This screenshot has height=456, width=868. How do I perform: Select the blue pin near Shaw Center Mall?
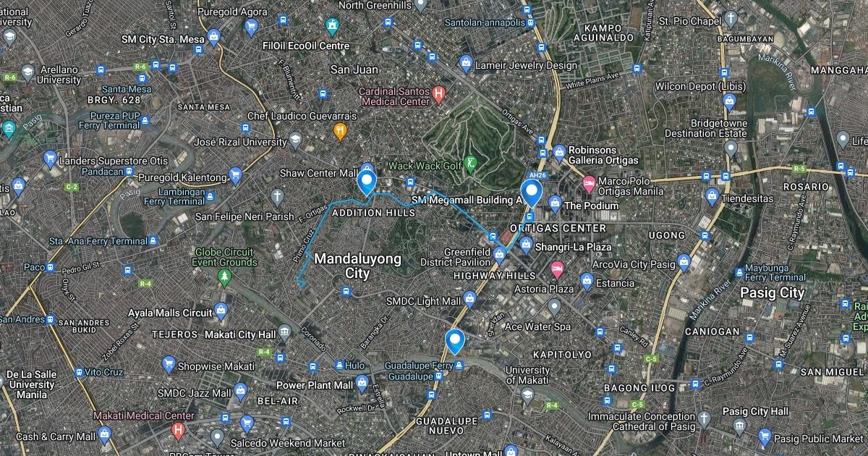tap(366, 182)
